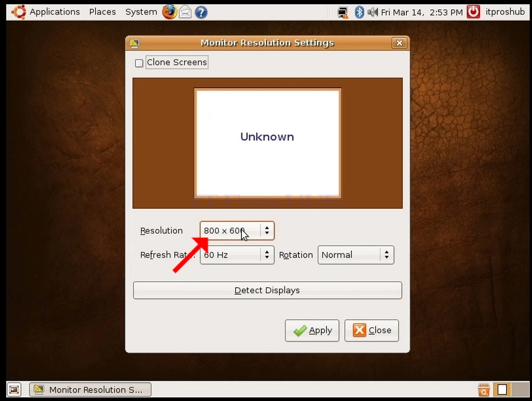Enable the Clone Screens checkbox
The width and height of the screenshot is (532, 401).
139,63
